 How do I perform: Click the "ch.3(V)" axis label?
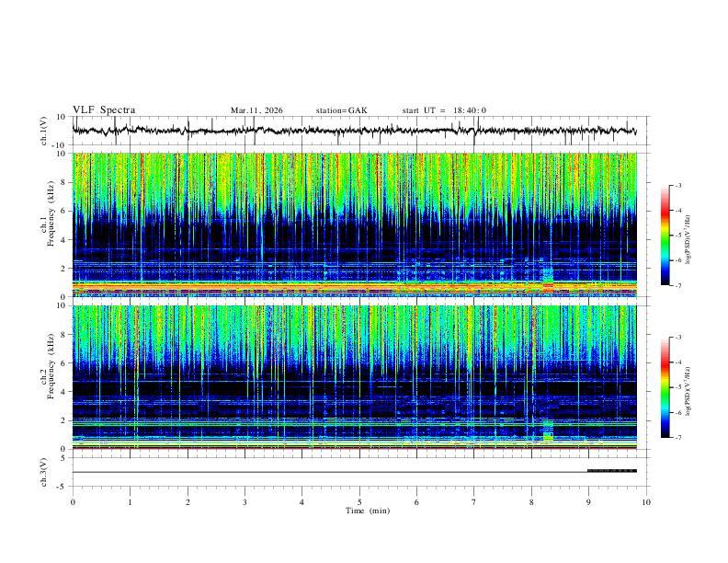tap(44, 473)
